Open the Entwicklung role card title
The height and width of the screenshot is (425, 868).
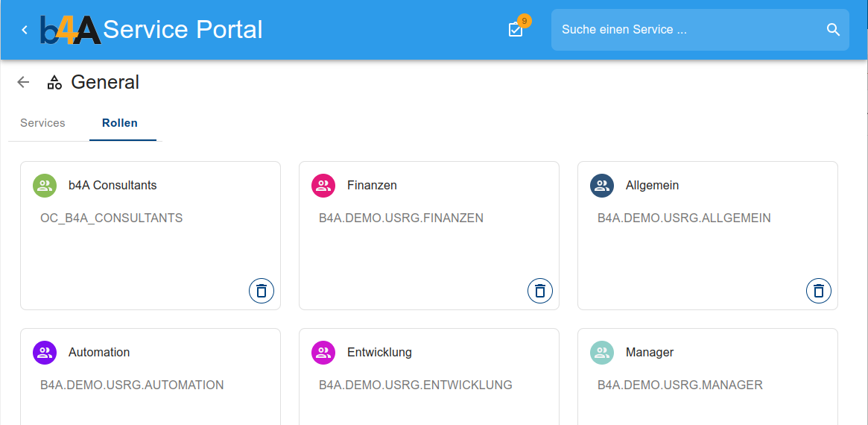coord(379,353)
